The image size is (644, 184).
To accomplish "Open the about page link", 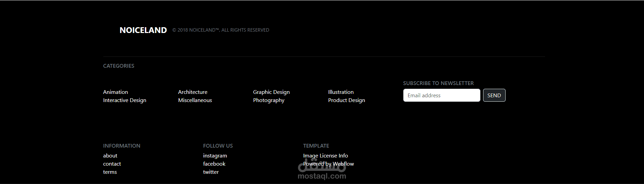I will point(110,155).
